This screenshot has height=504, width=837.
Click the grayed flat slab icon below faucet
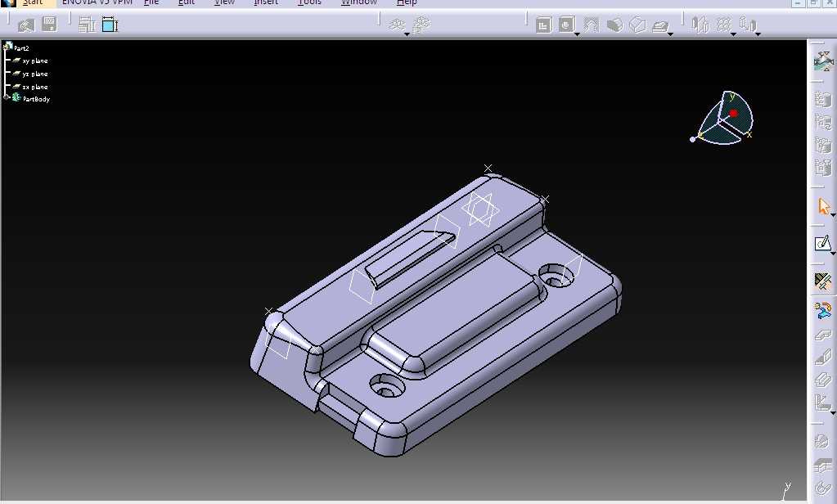(822, 335)
